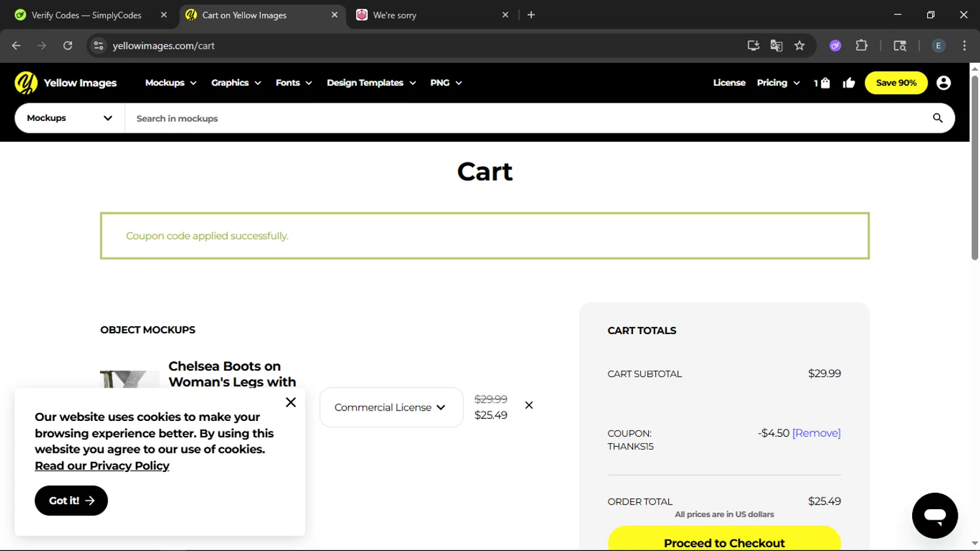Image resolution: width=980 pixels, height=551 pixels.
Task: Click the $29.99 cart subtotal value
Action: point(824,374)
